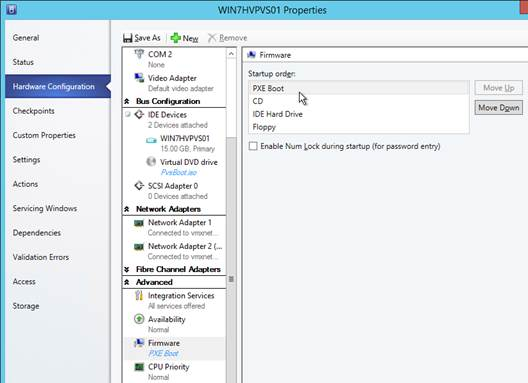Click the CPU Priority chip icon
Viewport: 528px width, 383px height.
pos(139,367)
